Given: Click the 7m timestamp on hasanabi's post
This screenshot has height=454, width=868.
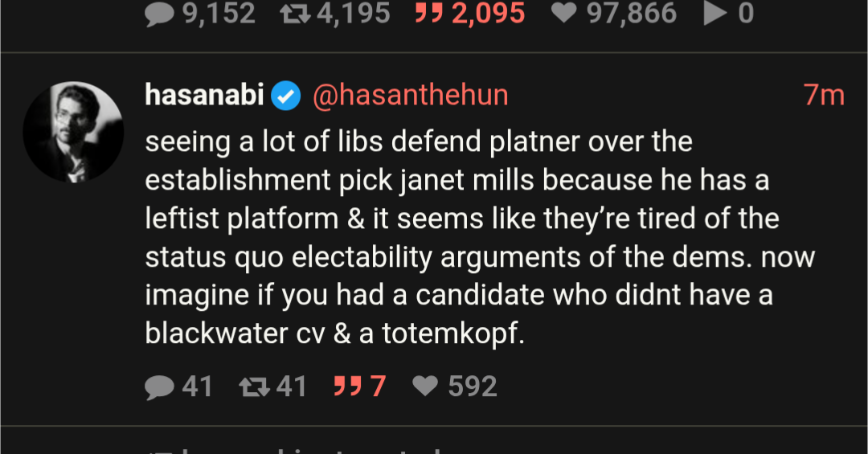Looking at the screenshot, I should click(x=824, y=96).
